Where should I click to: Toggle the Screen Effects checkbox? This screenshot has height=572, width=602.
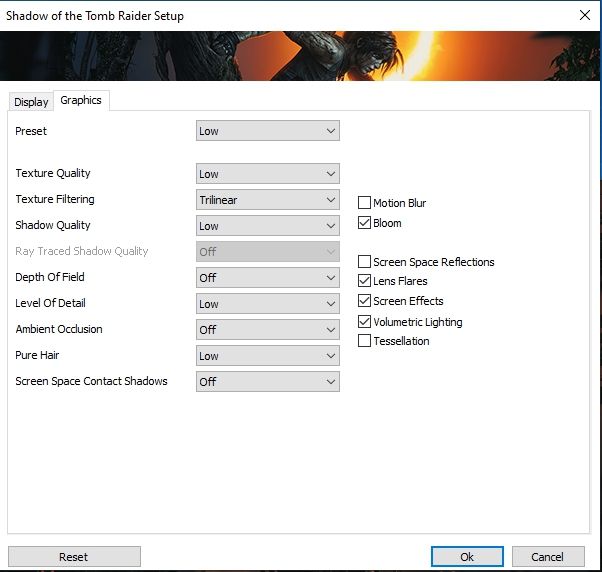(x=364, y=301)
